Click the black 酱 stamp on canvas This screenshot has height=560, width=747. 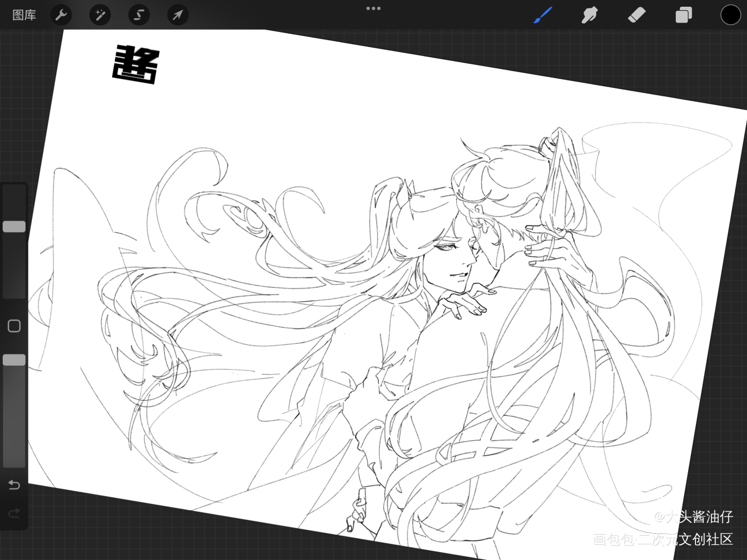pos(136,64)
